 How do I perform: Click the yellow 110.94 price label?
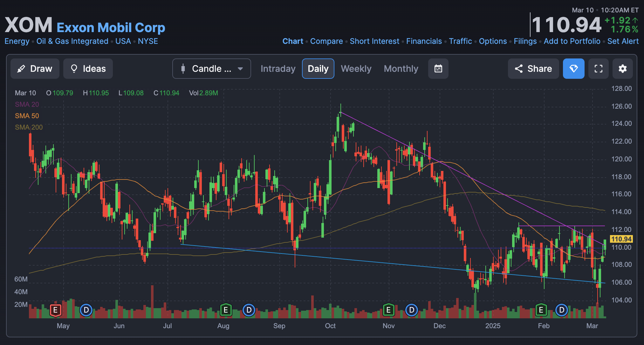pos(621,239)
